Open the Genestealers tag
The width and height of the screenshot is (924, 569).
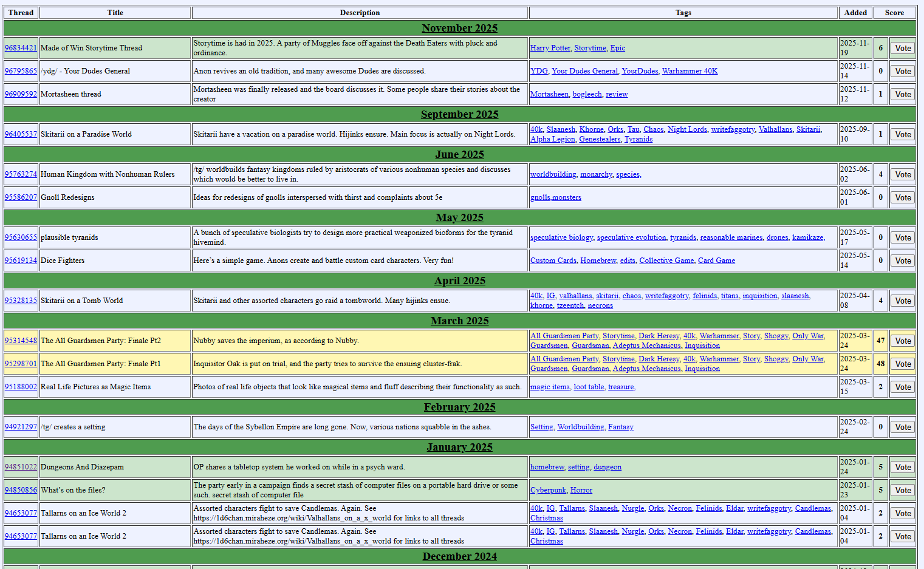pyautogui.click(x=600, y=139)
